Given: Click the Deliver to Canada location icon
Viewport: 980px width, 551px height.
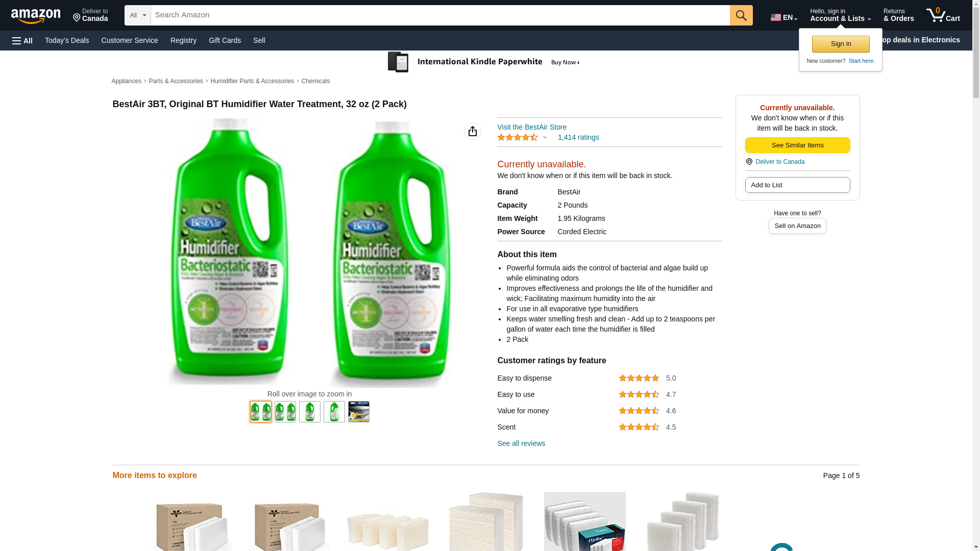Looking at the screenshot, I should 77,18.
